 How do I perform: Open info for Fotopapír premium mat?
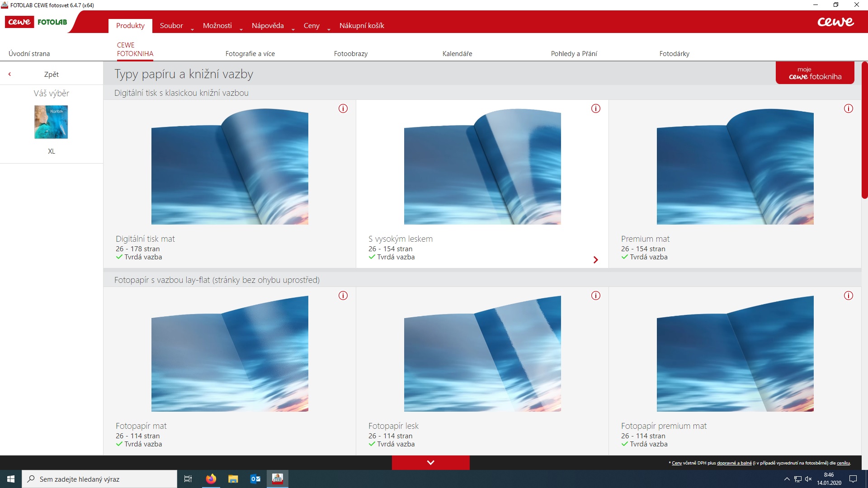pyautogui.click(x=849, y=296)
